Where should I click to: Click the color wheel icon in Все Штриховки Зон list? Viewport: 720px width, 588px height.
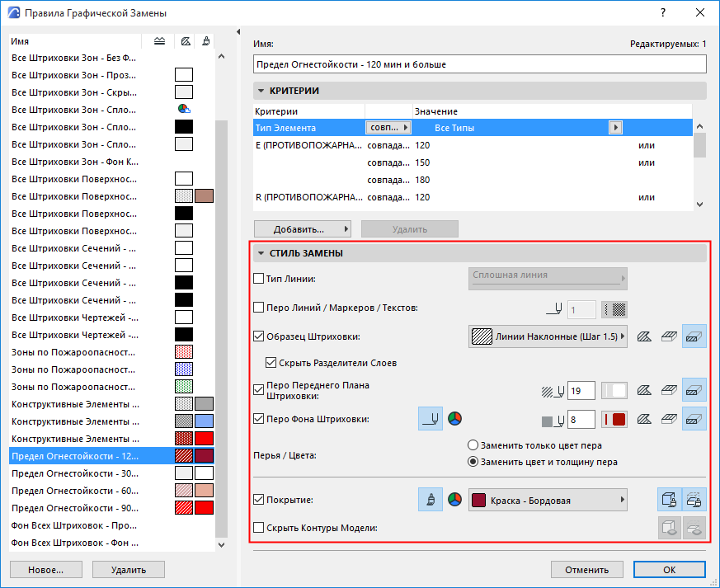pyautogui.click(x=184, y=109)
